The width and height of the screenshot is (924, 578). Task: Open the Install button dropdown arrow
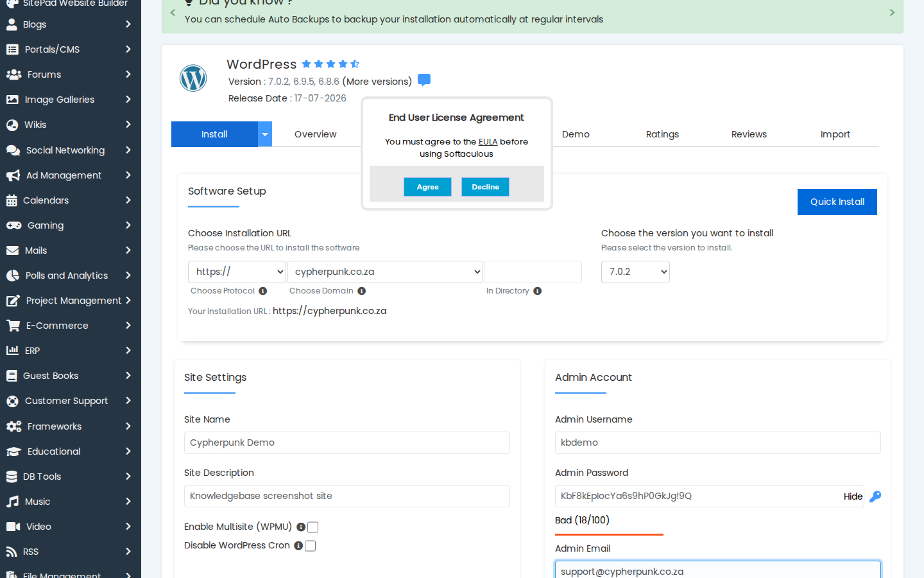(265, 134)
